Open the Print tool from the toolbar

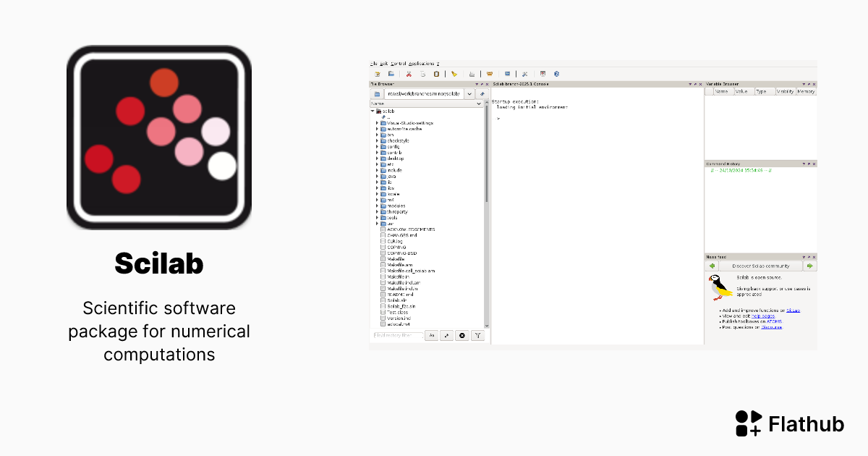[472, 73]
